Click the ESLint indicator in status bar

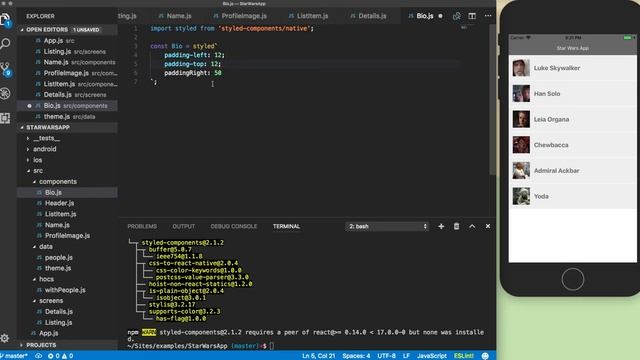464,356
